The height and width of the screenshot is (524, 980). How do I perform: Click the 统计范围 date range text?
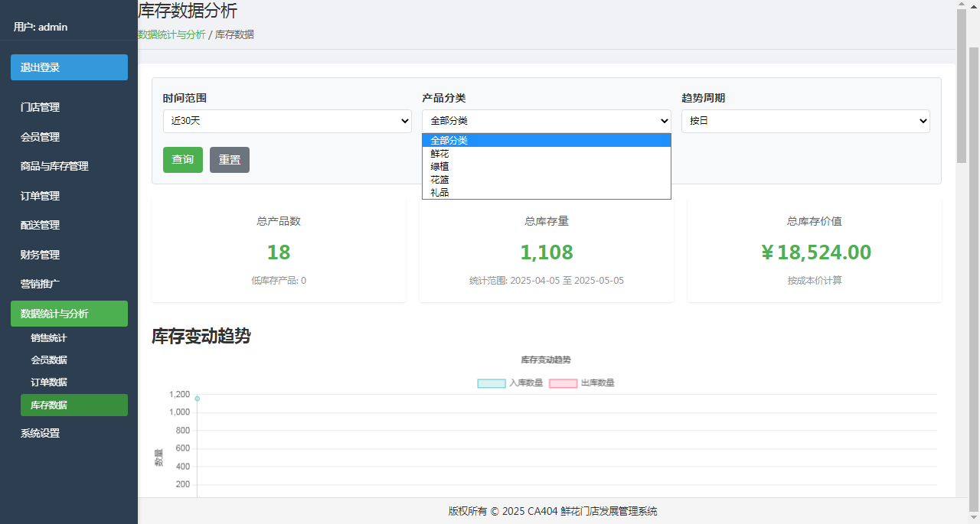coord(547,281)
